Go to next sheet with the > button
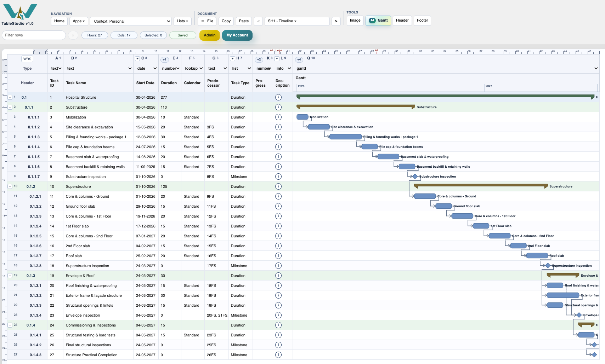 [336, 21]
